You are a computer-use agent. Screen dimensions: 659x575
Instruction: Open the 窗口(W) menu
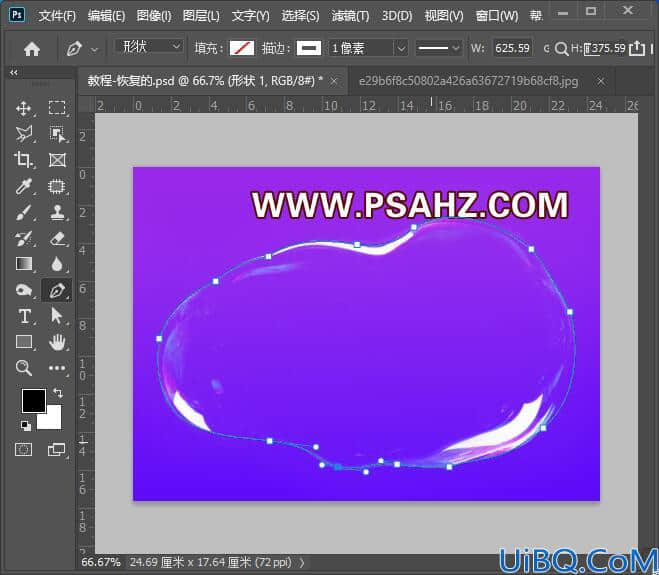coord(497,16)
